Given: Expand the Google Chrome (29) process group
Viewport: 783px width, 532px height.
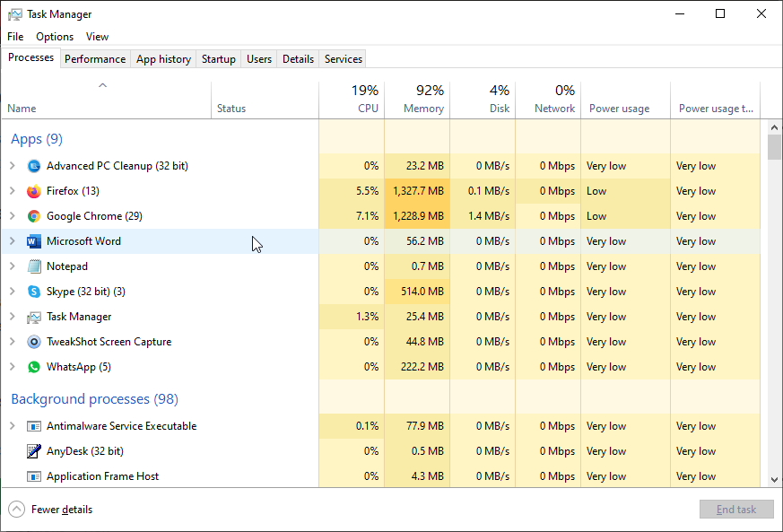Looking at the screenshot, I should tap(13, 216).
